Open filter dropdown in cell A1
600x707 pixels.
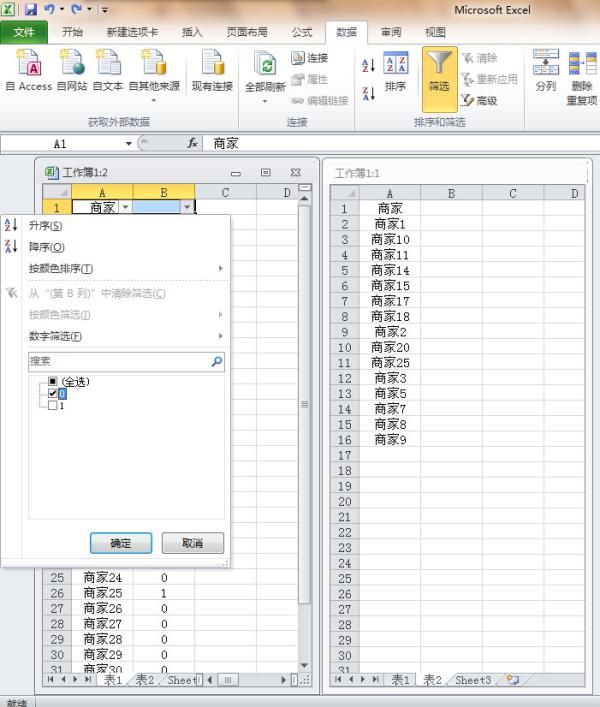[125, 207]
